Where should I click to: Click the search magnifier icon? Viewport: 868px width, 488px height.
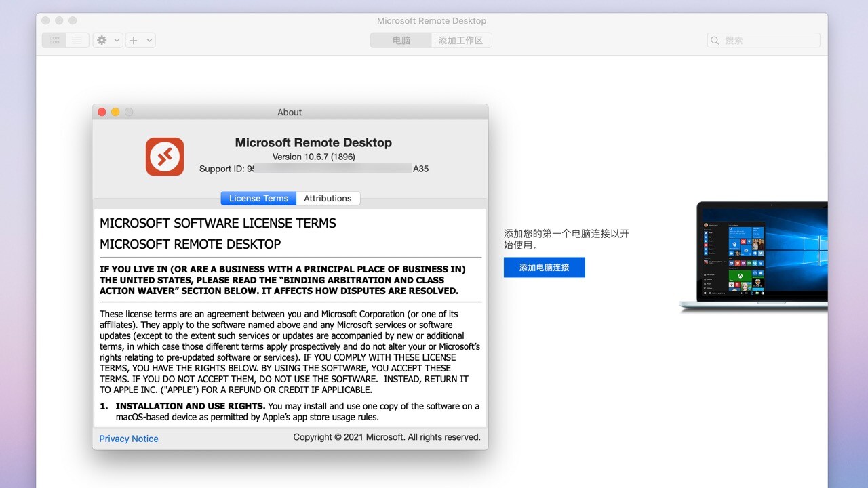[715, 40]
